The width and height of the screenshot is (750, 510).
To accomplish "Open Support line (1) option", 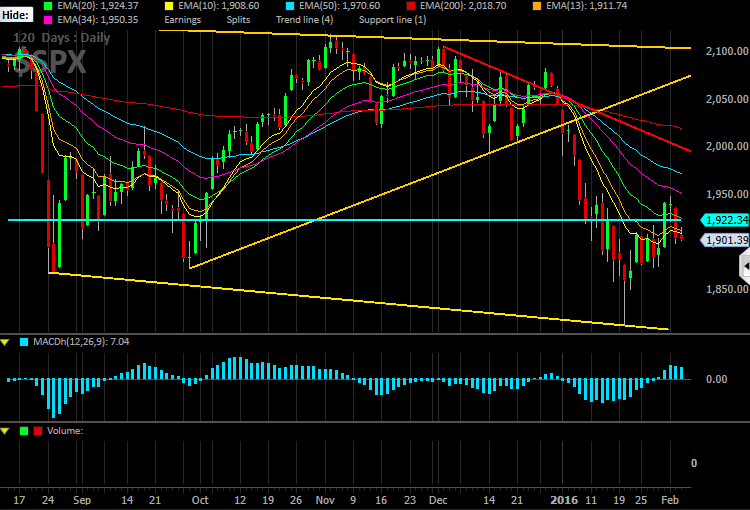I will pyautogui.click(x=392, y=20).
